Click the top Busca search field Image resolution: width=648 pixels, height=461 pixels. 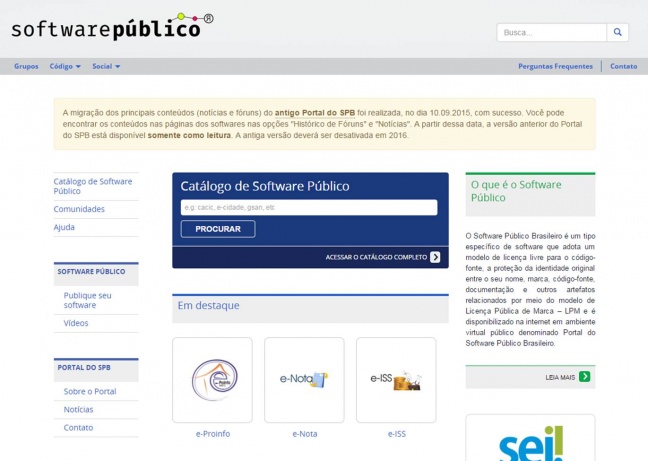[x=551, y=32]
